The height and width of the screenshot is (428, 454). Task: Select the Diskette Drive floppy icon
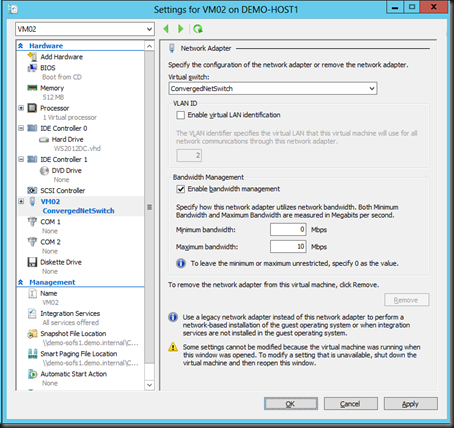[x=32, y=262]
